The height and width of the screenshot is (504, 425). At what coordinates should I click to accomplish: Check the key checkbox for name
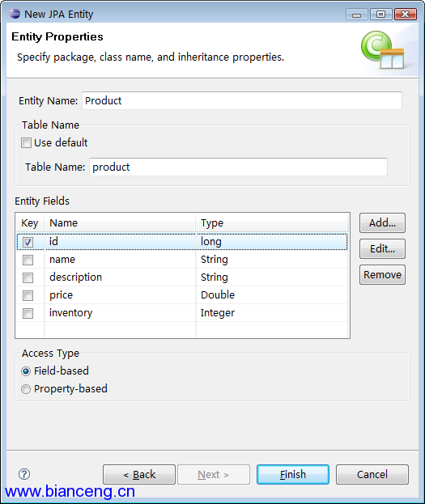click(28, 260)
